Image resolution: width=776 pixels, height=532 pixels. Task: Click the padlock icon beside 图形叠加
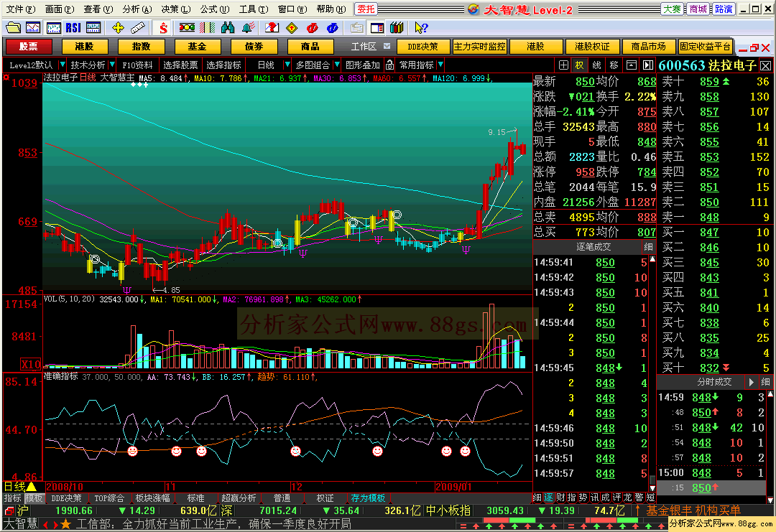[389, 65]
